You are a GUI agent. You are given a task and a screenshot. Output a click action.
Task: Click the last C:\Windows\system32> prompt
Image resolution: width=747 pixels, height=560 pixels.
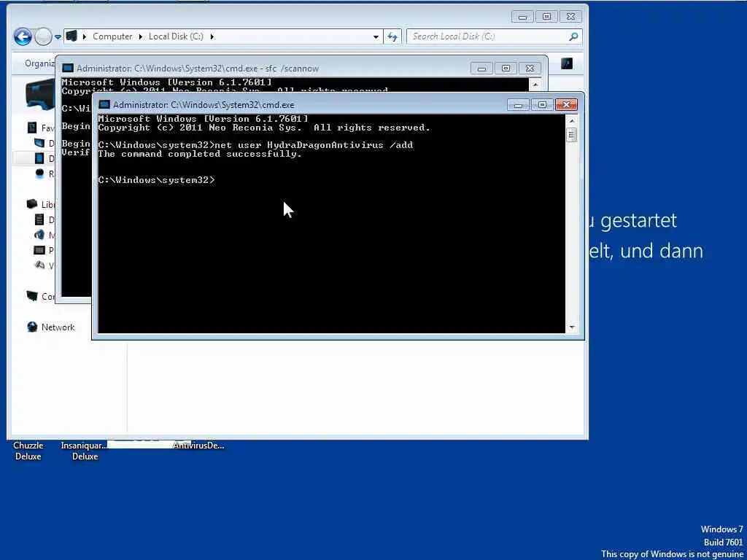pyautogui.click(x=157, y=180)
